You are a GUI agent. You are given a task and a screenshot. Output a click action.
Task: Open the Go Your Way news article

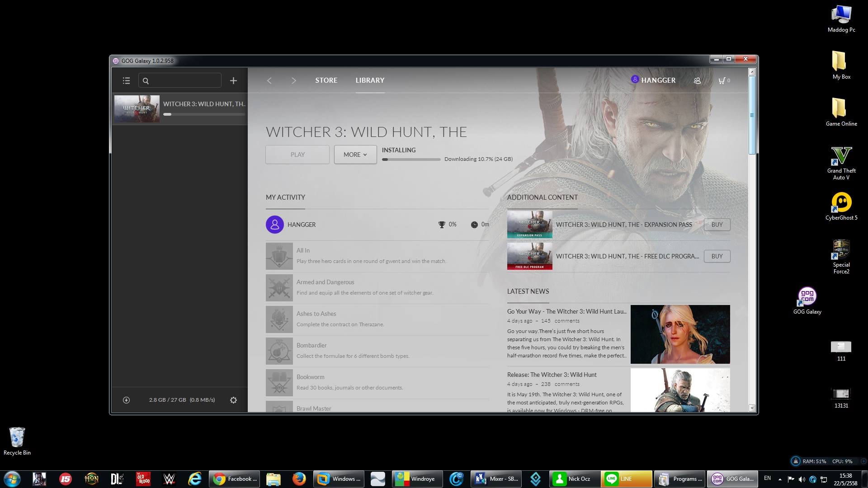point(566,311)
